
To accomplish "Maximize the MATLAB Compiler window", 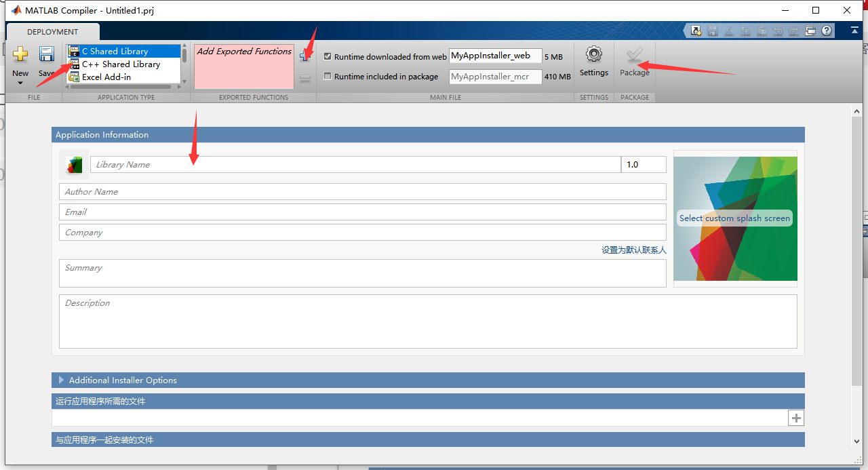I will click(816, 10).
